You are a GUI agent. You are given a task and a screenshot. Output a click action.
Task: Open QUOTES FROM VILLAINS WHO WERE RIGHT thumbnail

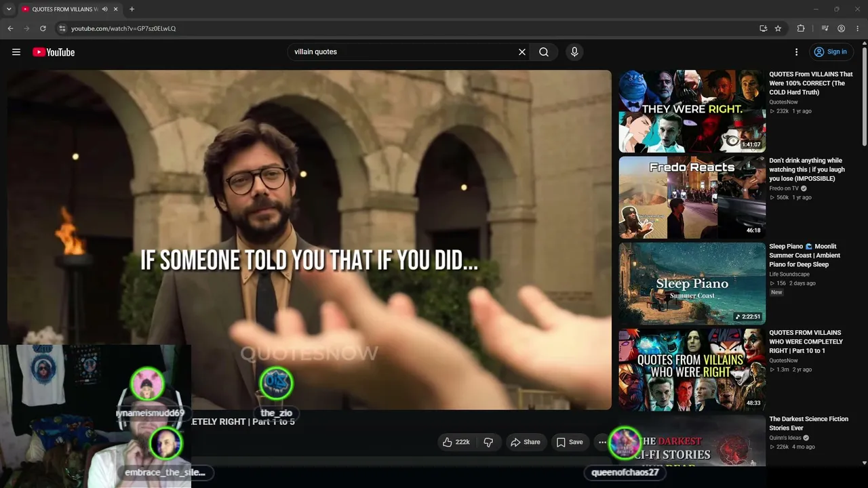(x=692, y=370)
